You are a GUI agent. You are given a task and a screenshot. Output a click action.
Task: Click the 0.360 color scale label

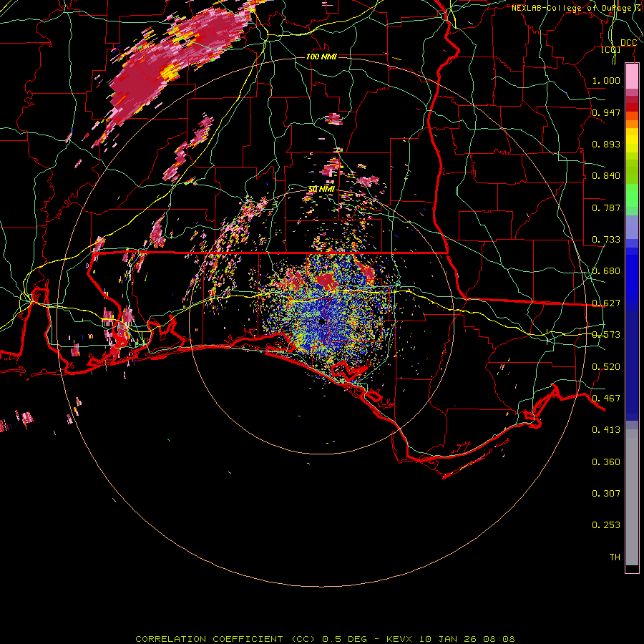click(606, 462)
